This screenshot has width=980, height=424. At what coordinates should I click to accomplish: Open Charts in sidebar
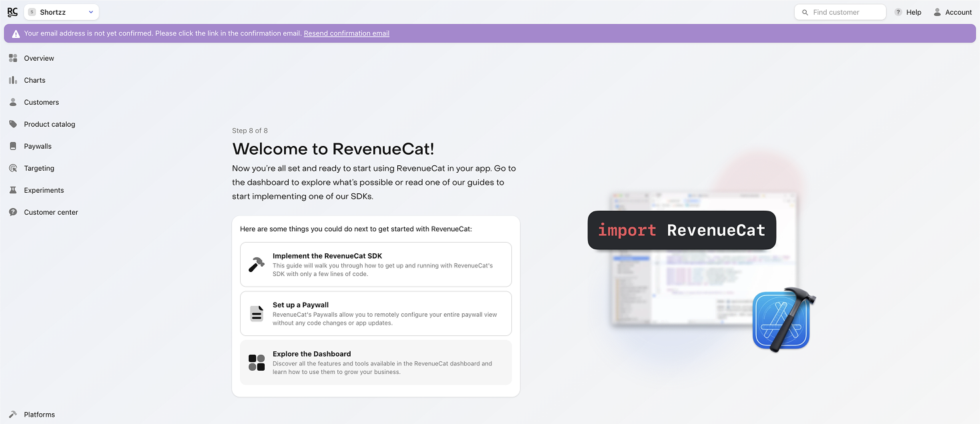[x=35, y=80]
